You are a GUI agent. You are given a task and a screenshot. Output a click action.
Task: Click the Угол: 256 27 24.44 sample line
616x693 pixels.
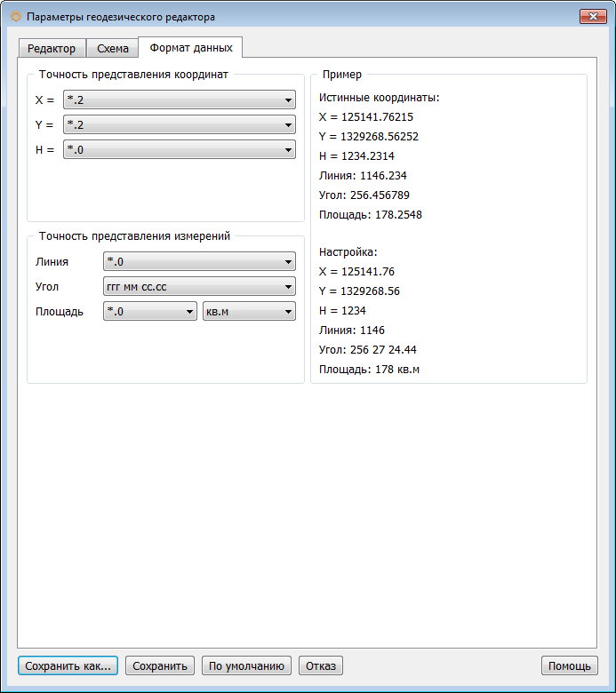point(368,349)
